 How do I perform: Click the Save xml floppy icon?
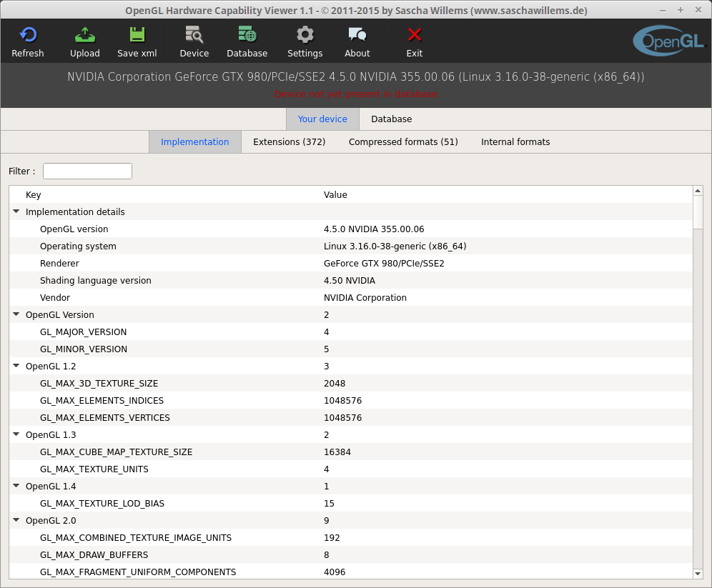137,35
